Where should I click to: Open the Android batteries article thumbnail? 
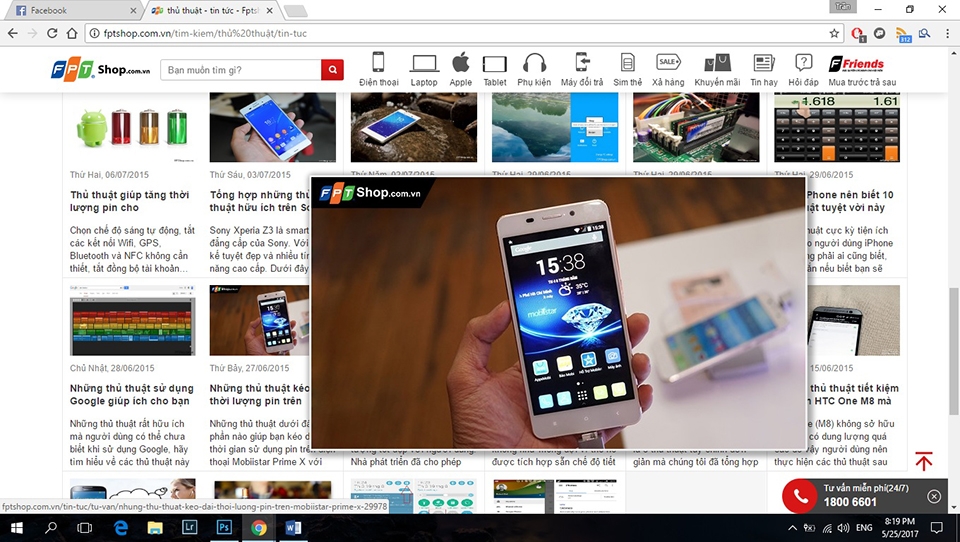tap(132, 127)
